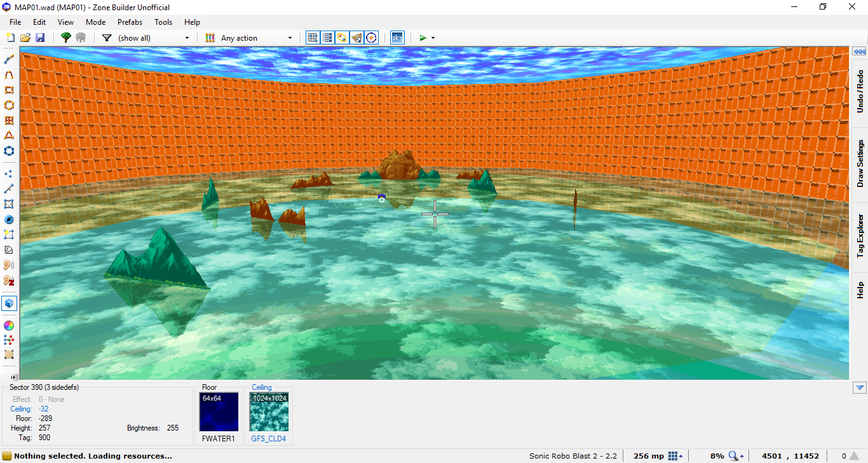
Task: Open the Help side panel tab
Action: point(860,290)
